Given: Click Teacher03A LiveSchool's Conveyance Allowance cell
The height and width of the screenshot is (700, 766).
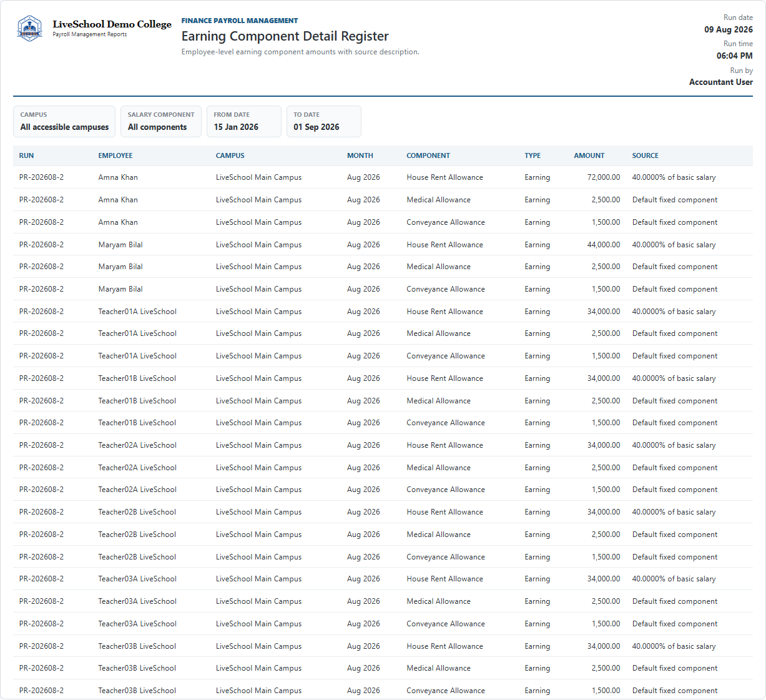Looking at the screenshot, I should click(446, 624).
